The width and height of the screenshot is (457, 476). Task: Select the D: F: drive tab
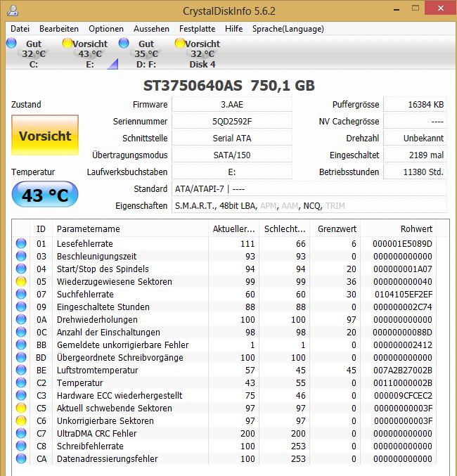(146, 53)
